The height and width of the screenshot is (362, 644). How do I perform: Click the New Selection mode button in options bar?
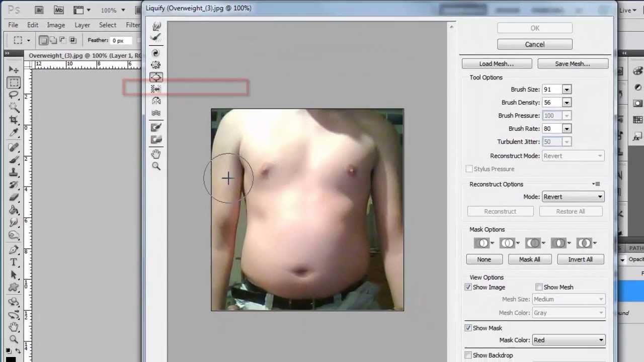point(44,40)
